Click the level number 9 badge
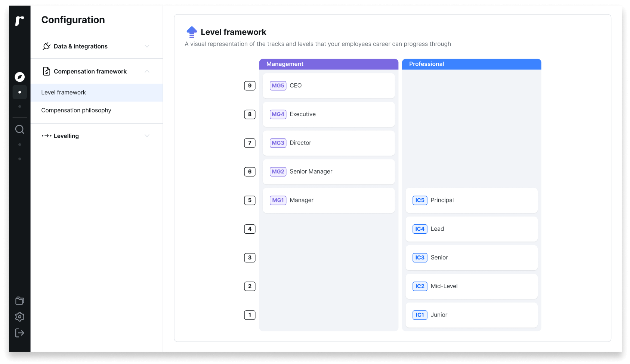 (250, 86)
